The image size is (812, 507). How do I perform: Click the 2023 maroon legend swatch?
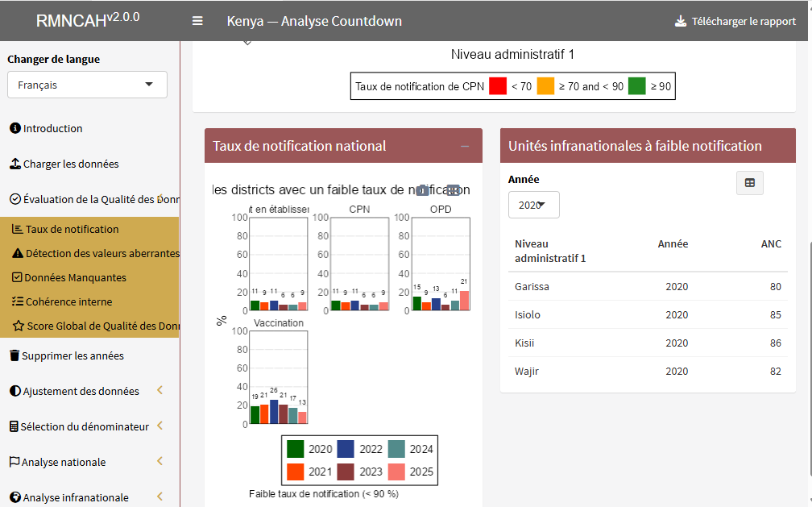[x=346, y=472]
